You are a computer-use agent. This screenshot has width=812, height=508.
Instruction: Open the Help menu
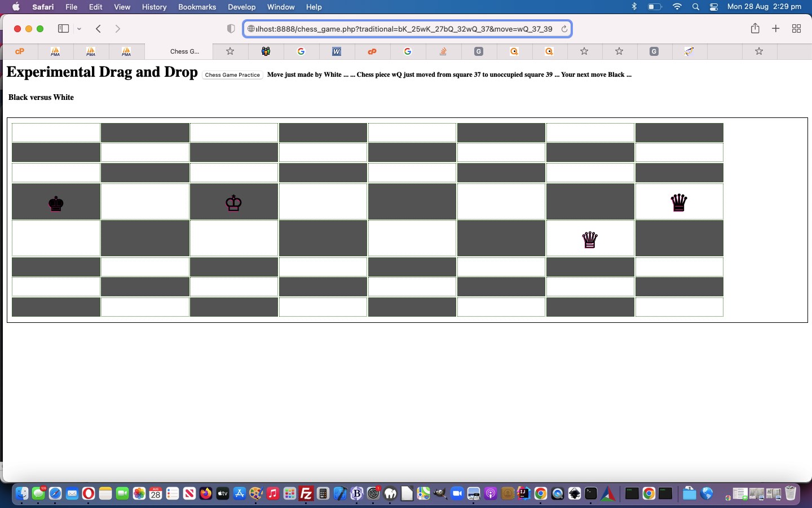coord(314,7)
